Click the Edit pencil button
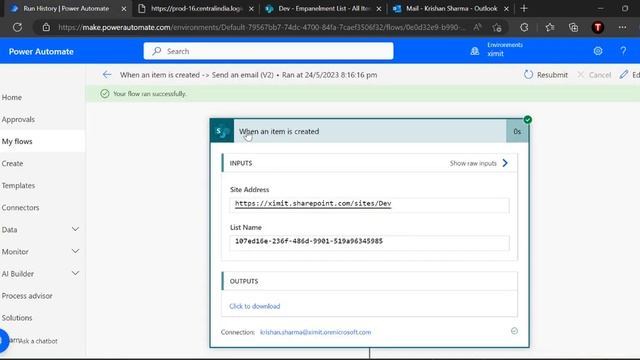This screenshot has height=360, width=640. 629,75
